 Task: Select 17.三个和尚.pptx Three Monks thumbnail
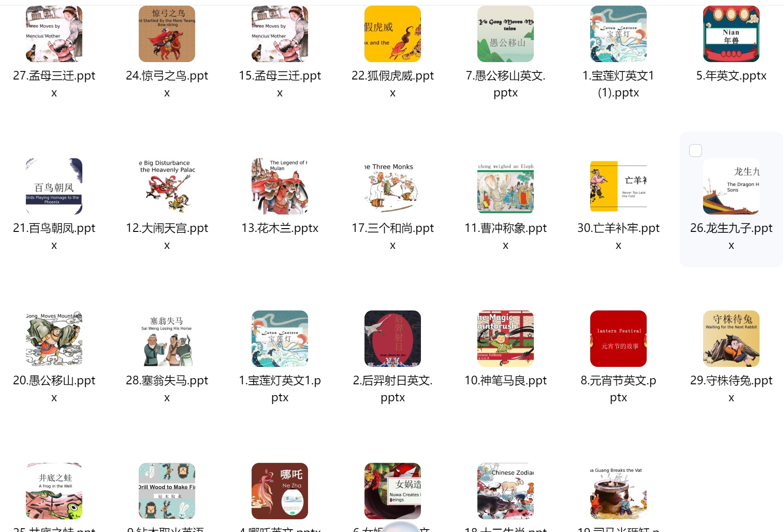tap(393, 186)
